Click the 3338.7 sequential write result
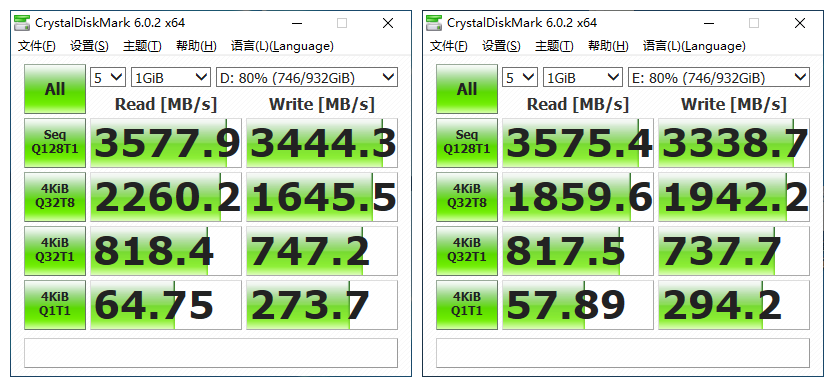The height and width of the screenshot is (387, 834). click(x=734, y=142)
